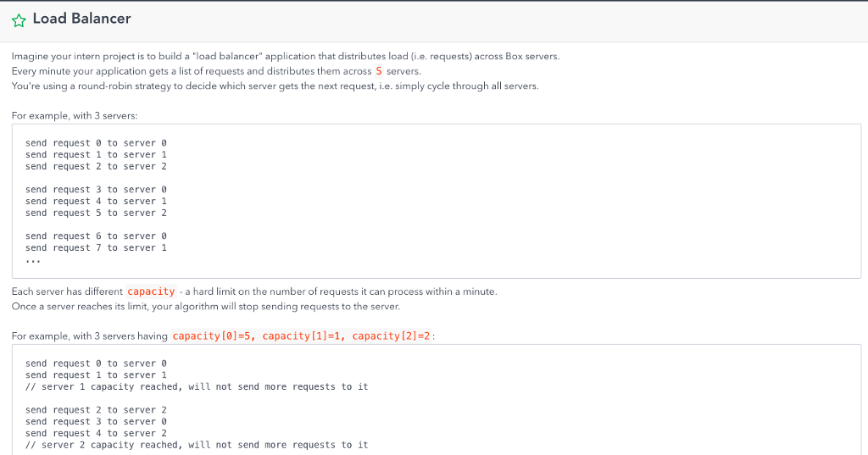This screenshot has width=868, height=455.
Task: Click the "Load Balancer" title
Action: pos(82,19)
